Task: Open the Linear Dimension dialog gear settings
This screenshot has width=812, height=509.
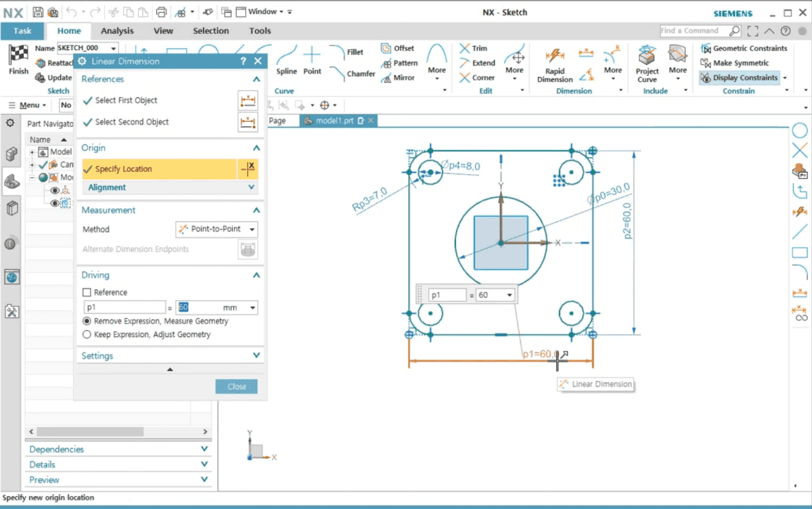Action: [83, 61]
